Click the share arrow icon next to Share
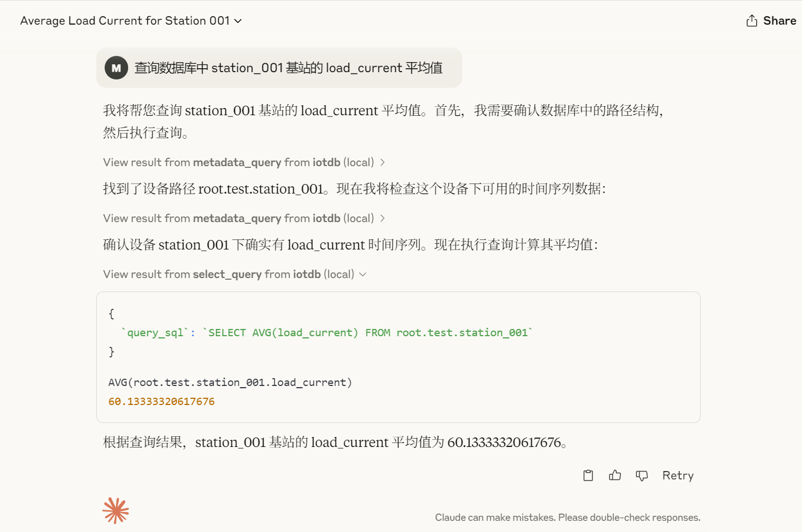 coord(751,20)
